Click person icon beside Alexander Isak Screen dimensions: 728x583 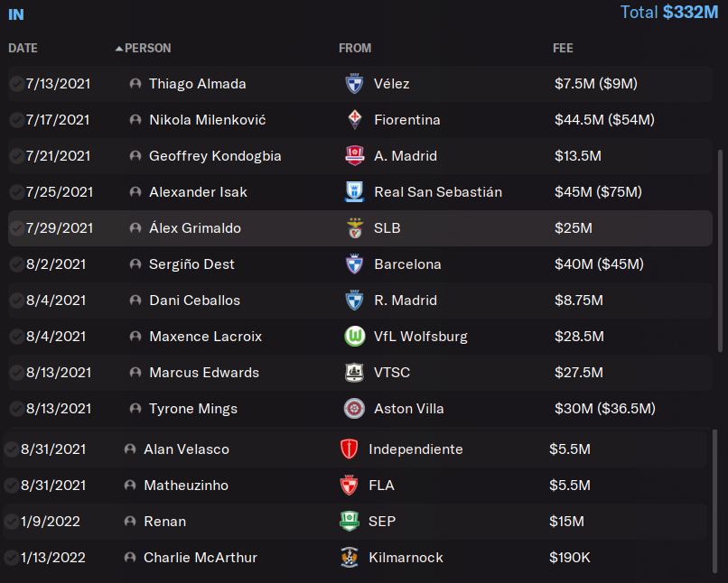[135, 192]
